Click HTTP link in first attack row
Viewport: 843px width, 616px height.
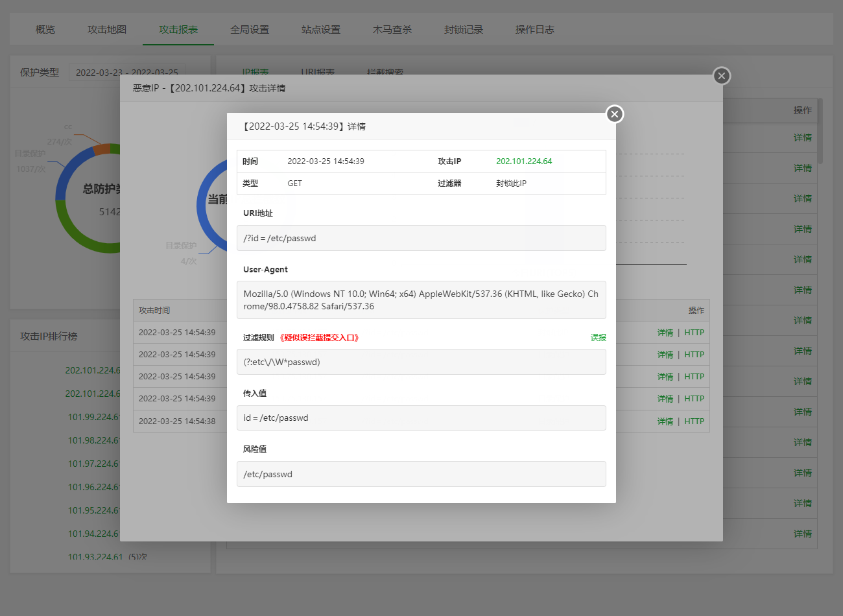(x=694, y=333)
